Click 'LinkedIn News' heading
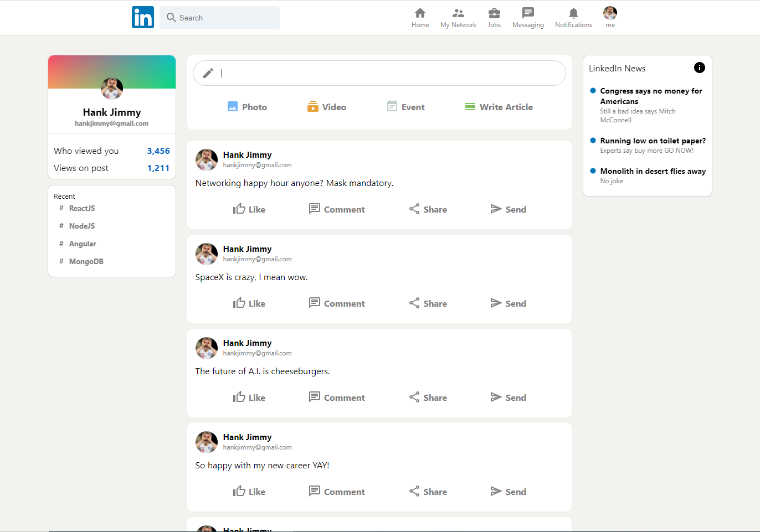Screen dimensions: 760x532 [x=617, y=68]
